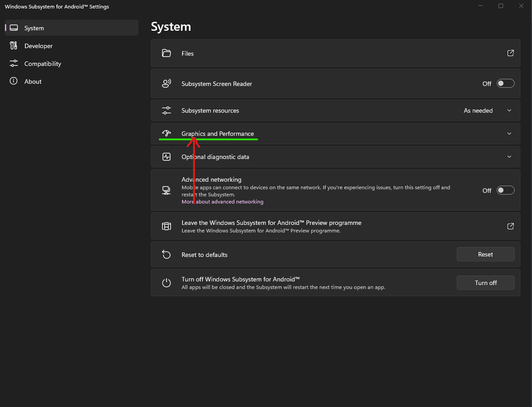Click the 'Optional diagnostic data' label
This screenshot has width=532, height=407.
point(215,157)
